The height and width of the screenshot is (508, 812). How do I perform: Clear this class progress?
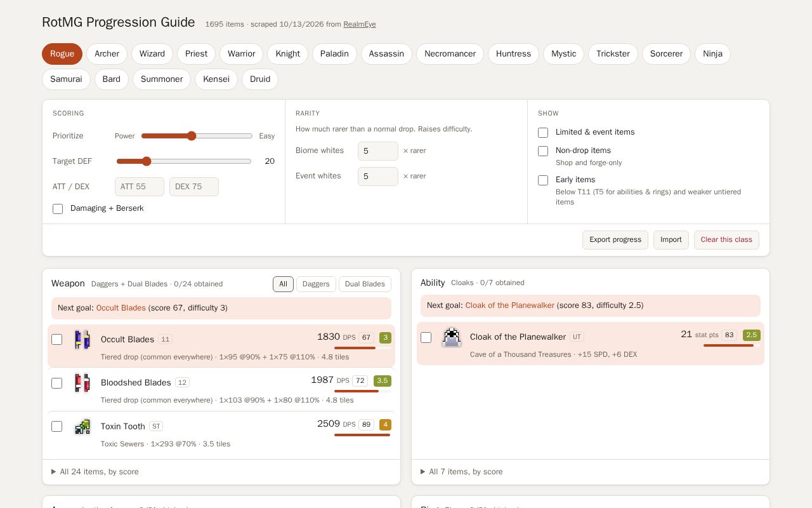pos(726,240)
